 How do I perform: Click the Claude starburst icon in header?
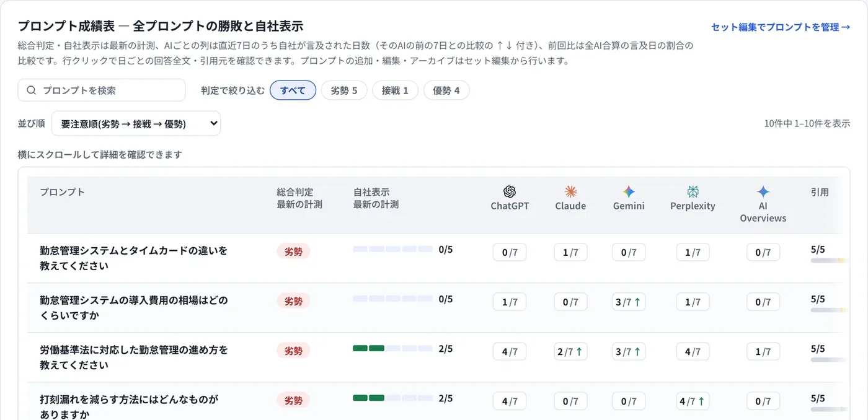(x=570, y=191)
